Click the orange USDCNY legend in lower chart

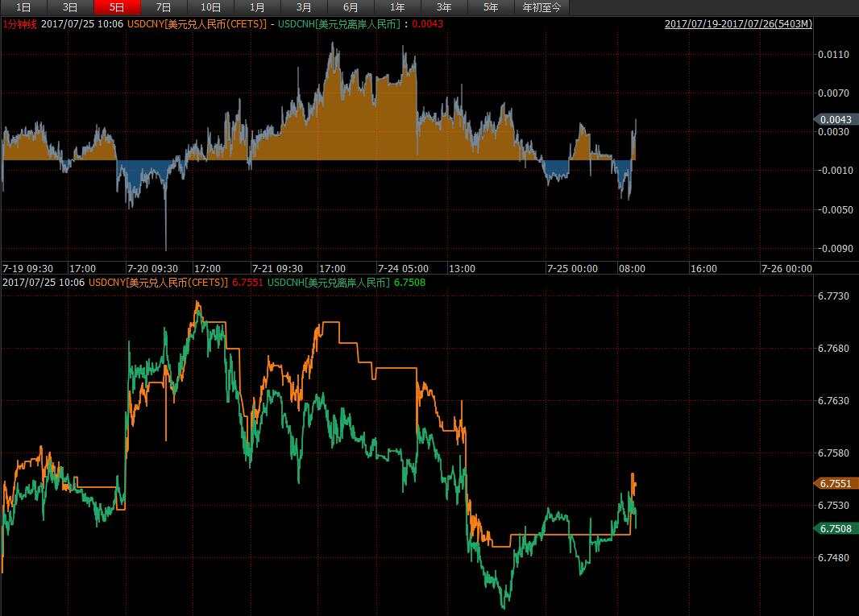[x=158, y=283]
